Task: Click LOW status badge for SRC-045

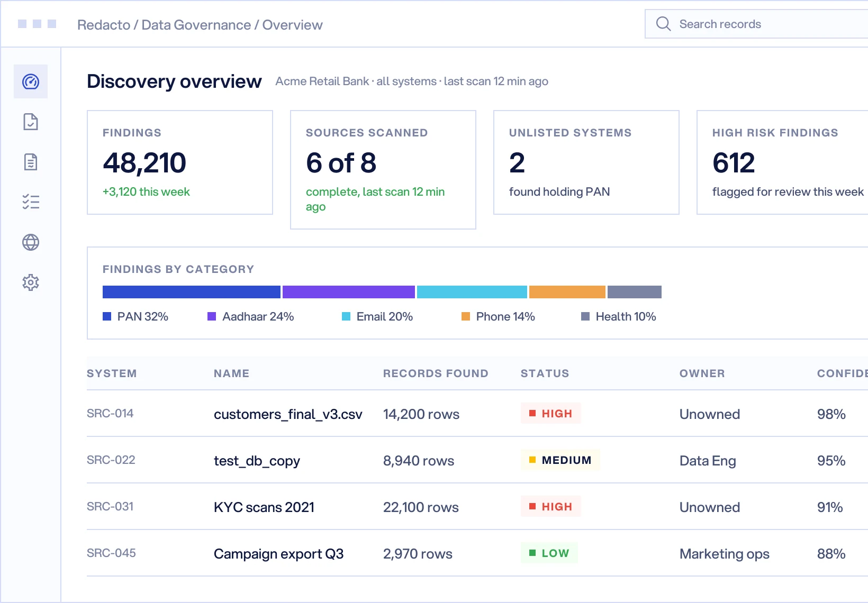Action: pyautogui.click(x=549, y=553)
